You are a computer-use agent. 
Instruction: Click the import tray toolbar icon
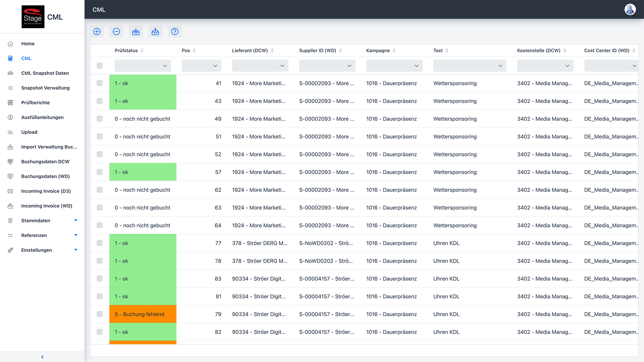tap(136, 32)
